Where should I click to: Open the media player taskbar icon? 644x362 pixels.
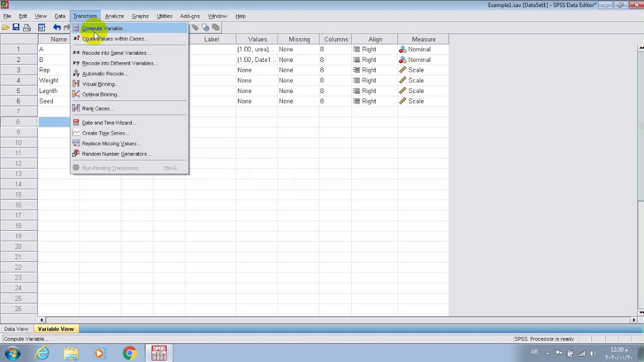(99, 353)
